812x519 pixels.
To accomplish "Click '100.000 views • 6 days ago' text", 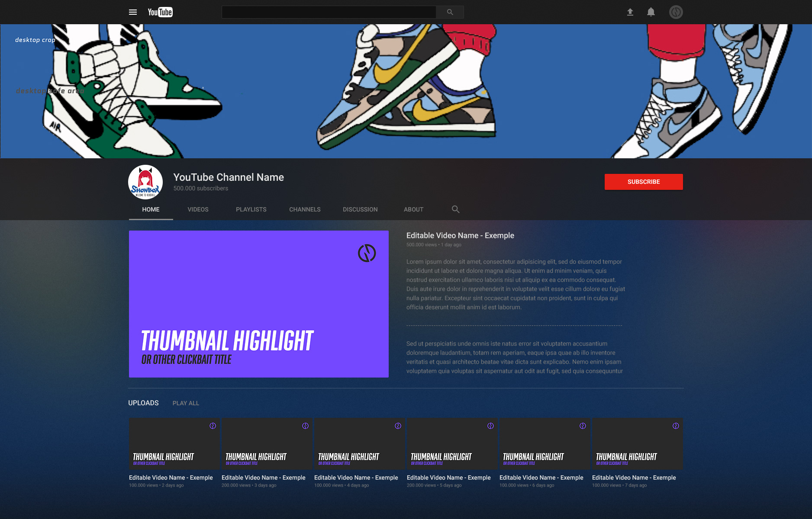I will 527,485.
